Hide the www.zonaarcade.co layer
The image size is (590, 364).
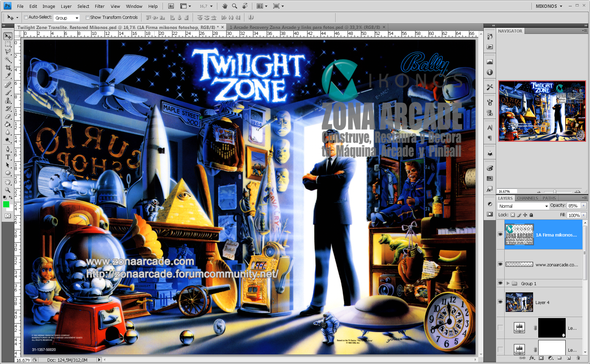point(501,264)
